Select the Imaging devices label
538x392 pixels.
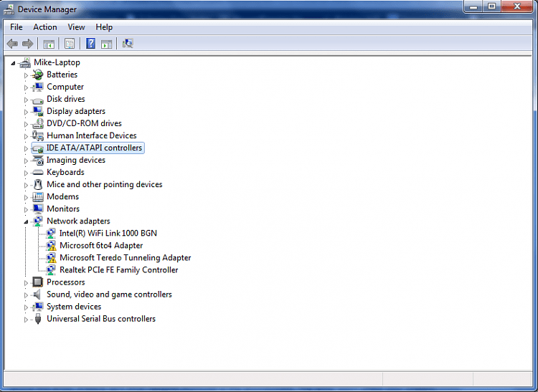pos(76,160)
